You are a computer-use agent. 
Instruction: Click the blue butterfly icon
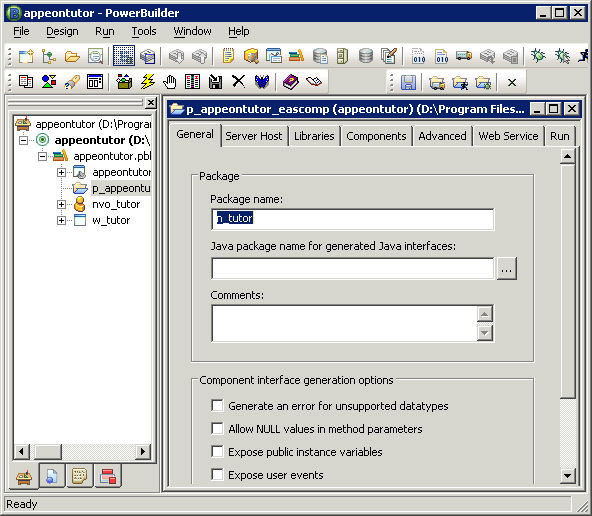pyautogui.click(x=262, y=82)
